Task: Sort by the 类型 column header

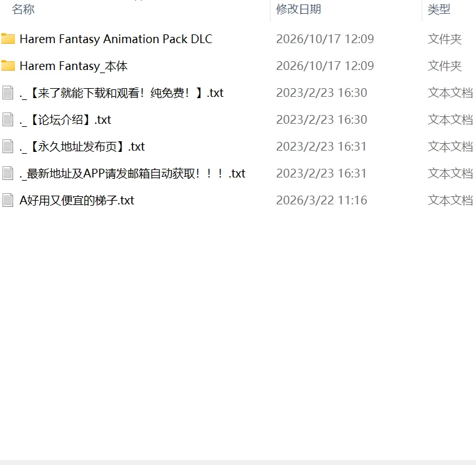Action: tap(439, 9)
